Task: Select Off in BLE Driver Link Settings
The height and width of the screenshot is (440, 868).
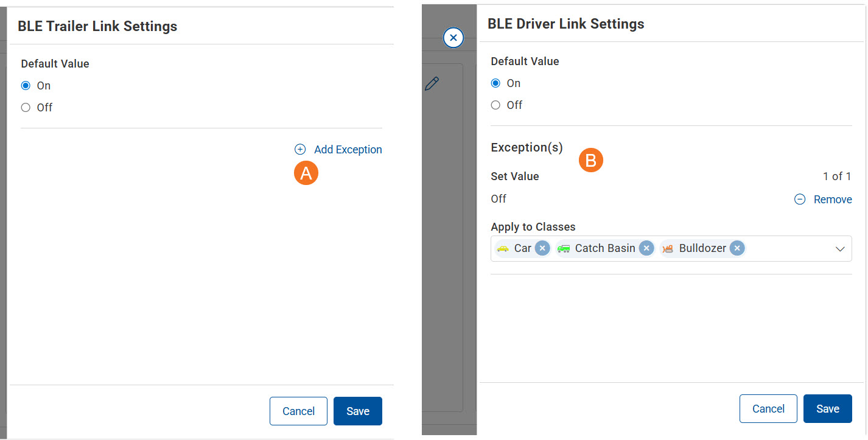Action: click(495, 105)
